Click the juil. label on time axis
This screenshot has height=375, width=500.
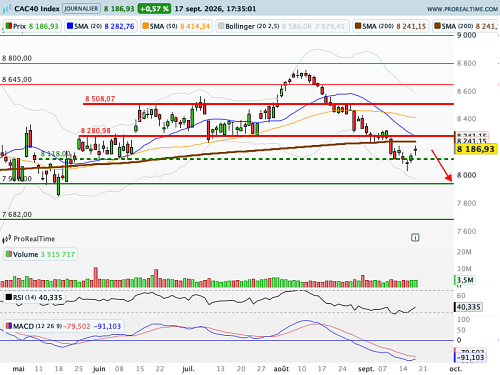pyautogui.click(x=188, y=369)
